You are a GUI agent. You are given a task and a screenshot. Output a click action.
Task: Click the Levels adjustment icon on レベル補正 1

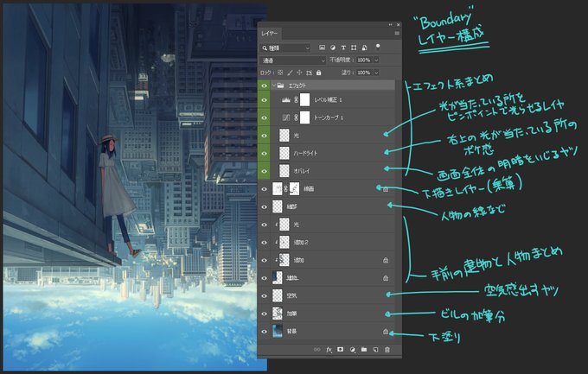click(x=286, y=100)
